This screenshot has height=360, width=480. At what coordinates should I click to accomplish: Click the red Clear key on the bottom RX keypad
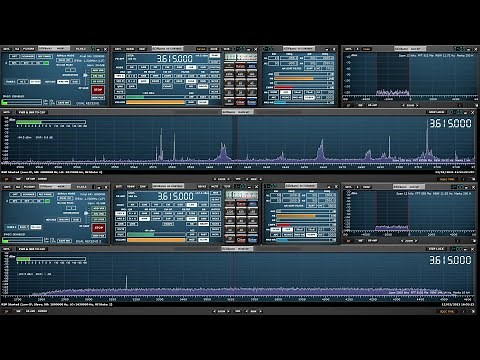241,240
